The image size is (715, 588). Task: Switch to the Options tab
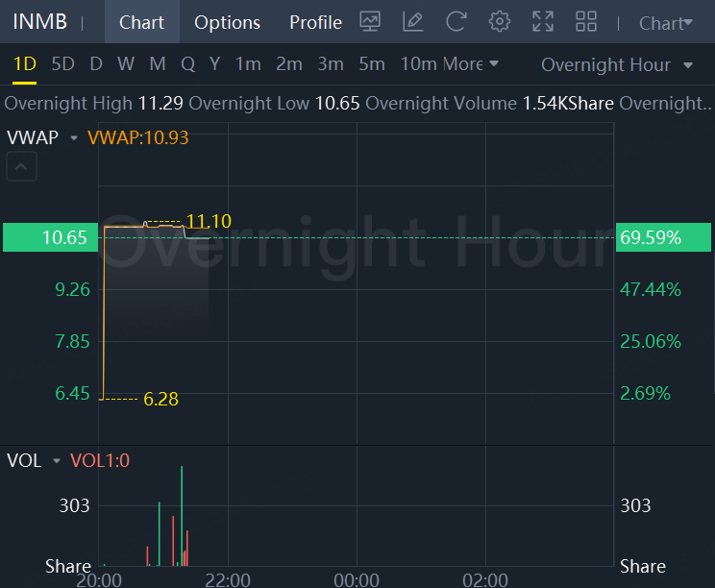pyautogui.click(x=227, y=22)
